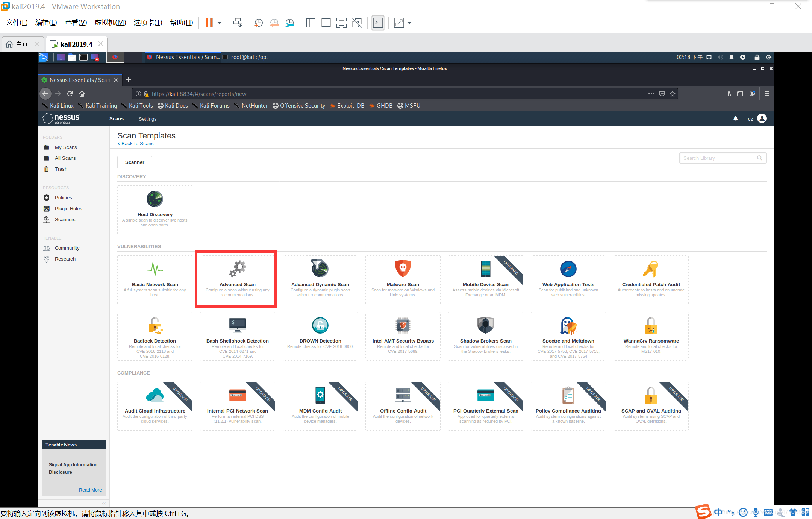Choose the Web Application Tests compass icon
812x519 pixels.
(568, 269)
